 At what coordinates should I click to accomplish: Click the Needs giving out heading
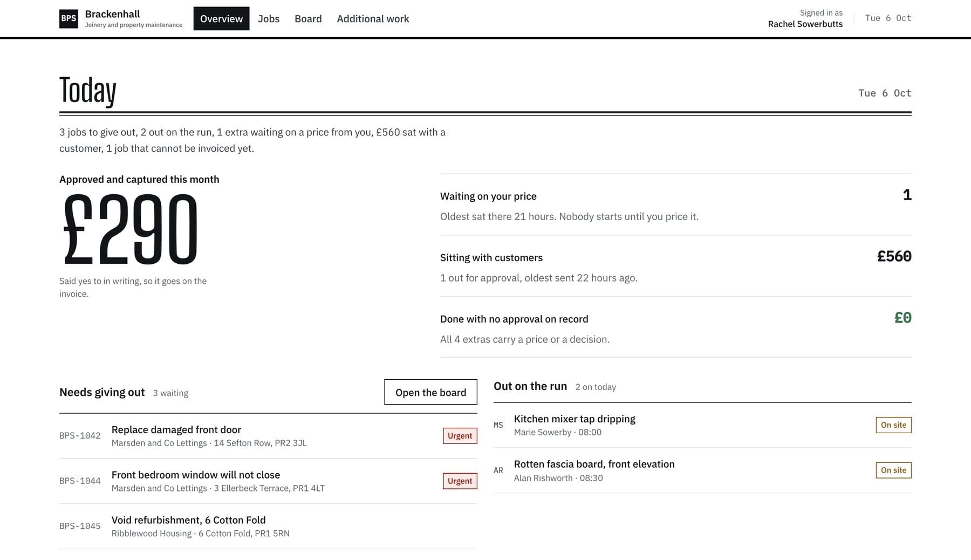102,392
